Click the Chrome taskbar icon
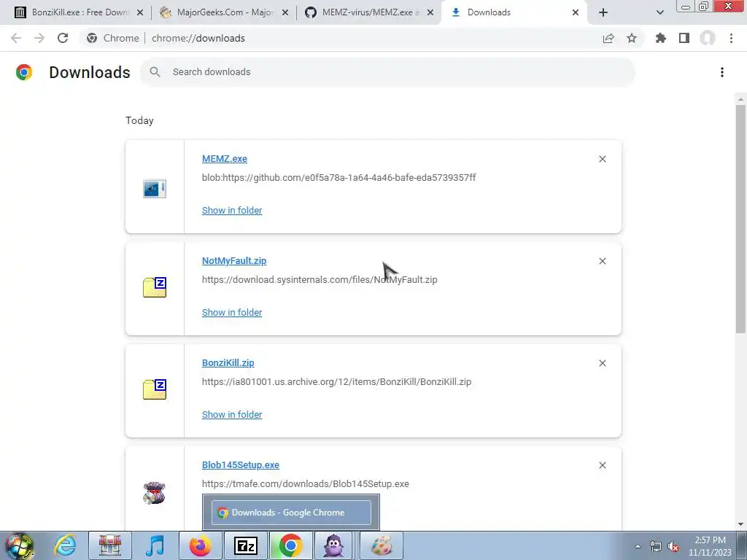This screenshot has height=560, width=747. click(x=290, y=545)
